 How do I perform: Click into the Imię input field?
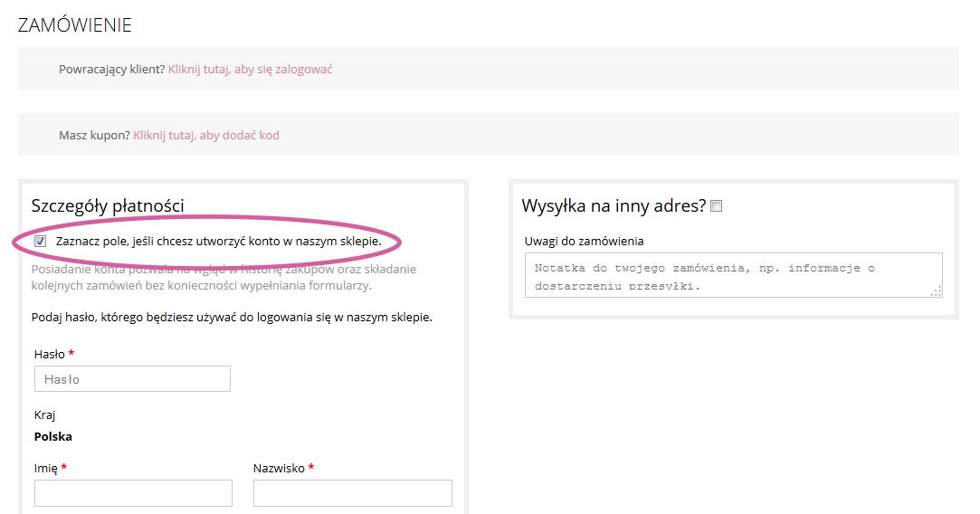[133, 493]
